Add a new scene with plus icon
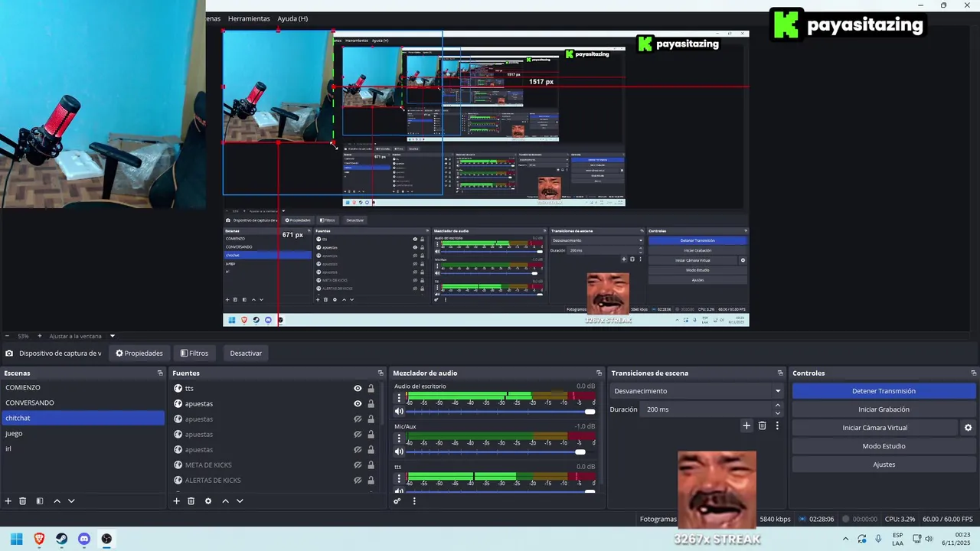Screen dimensions: 980x551 click(8, 501)
